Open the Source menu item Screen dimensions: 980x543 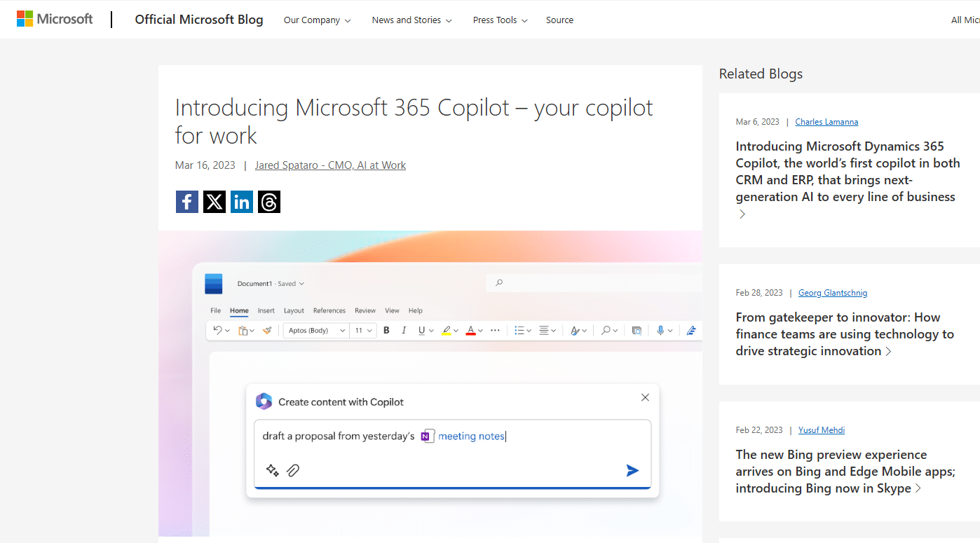559,20
